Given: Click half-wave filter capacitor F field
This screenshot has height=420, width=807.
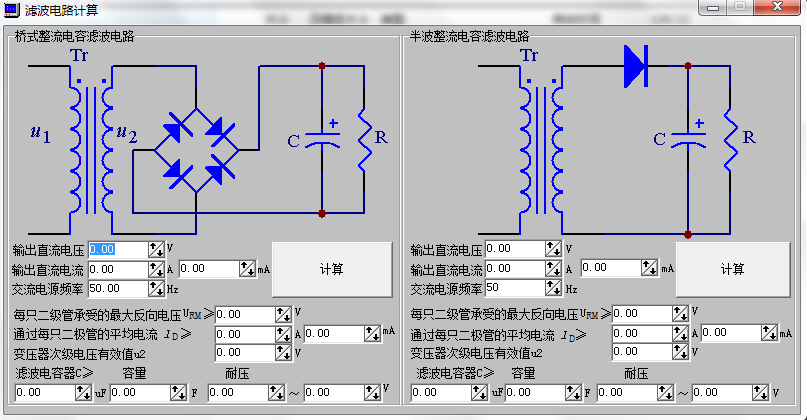Looking at the screenshot, I should pos(535,393).
